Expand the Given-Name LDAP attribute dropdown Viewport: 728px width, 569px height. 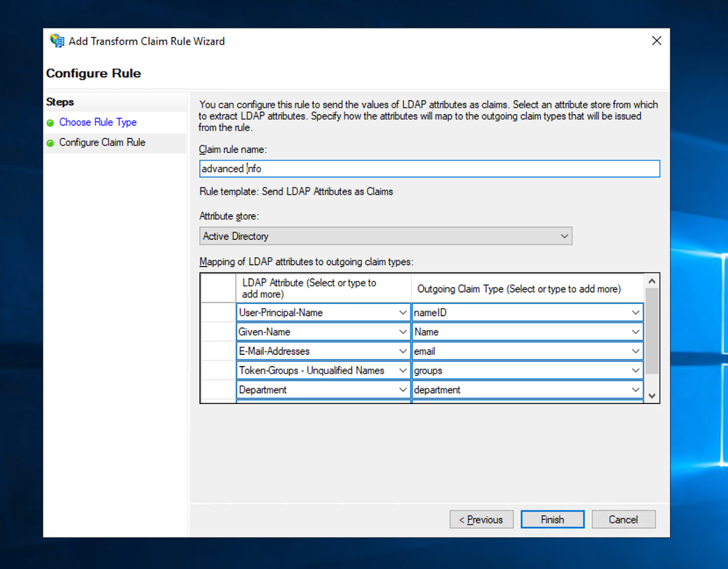(x=403, y=332)
